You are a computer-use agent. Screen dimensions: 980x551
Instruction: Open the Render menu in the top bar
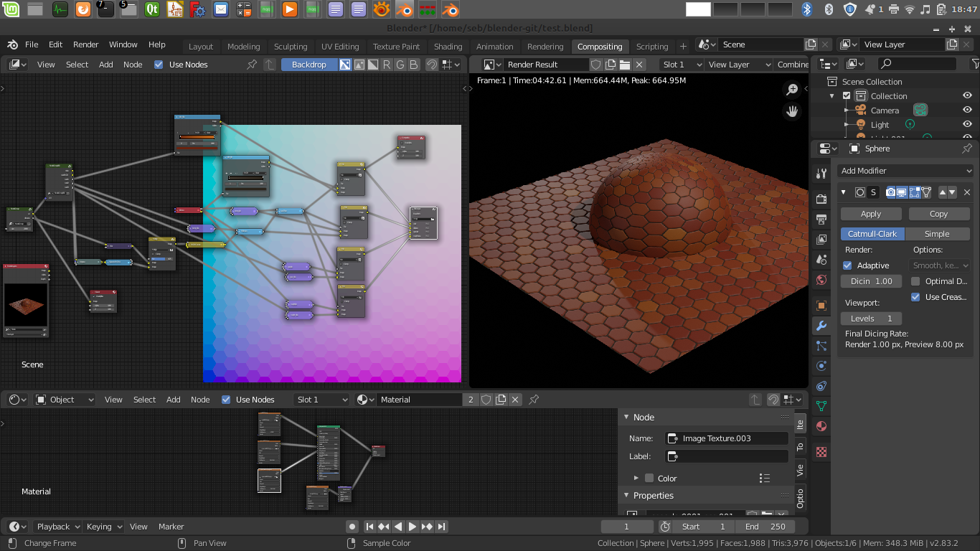point(85,44)
